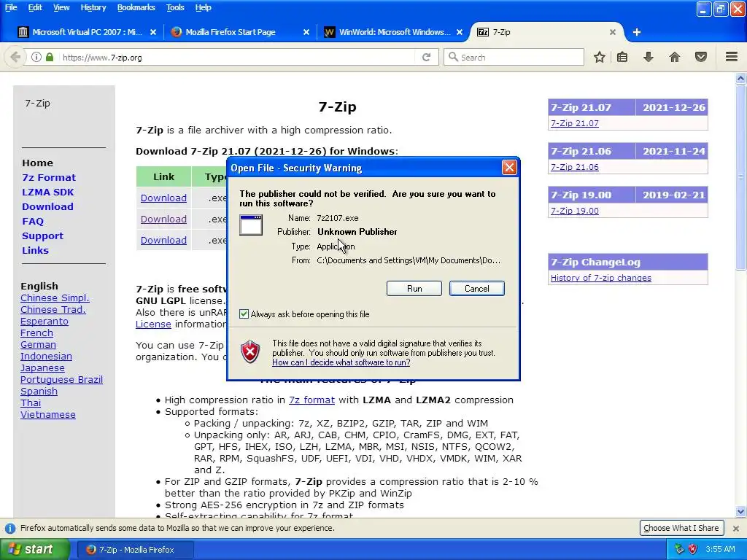
Task: Show bookmarks list icon in toolbar
Action: pos(622,57)
